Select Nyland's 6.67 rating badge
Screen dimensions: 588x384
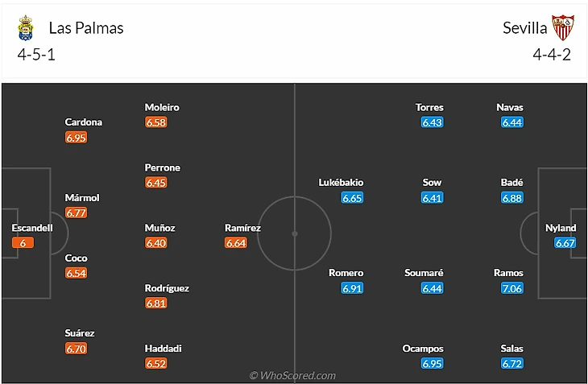pyautogui.click(x=565, y=243)
